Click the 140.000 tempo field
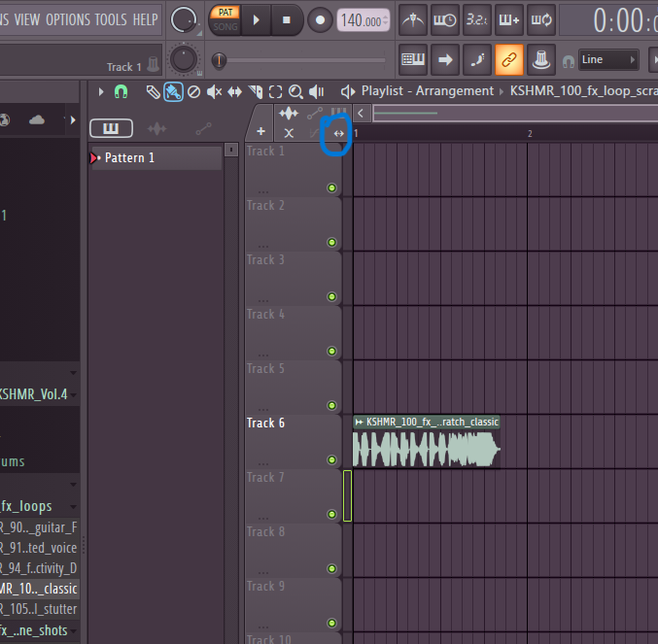The width and height of the screenshot is (658, 644). [364, 20]
